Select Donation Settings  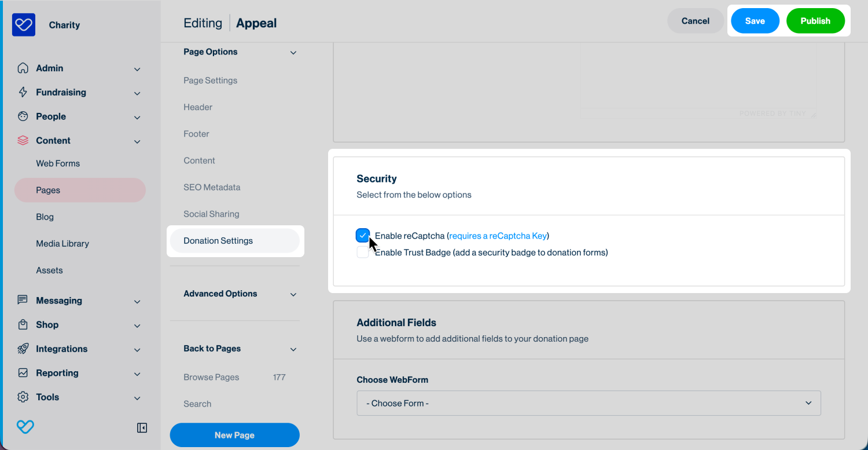[x=218, y=240]
